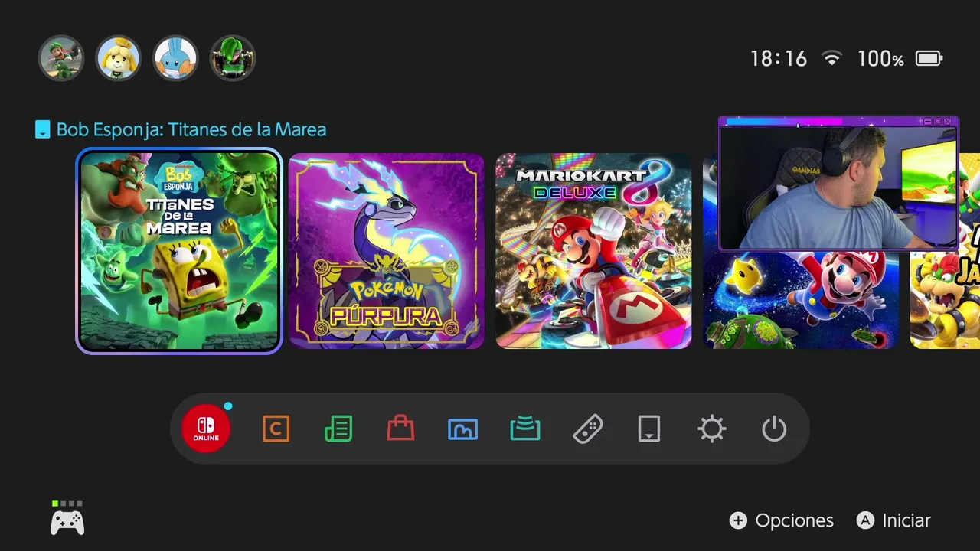The width and height of the screenshot is (980, 551).
Task: Open the power options icon
Action: pyautogui.click(x=774, y=429)
